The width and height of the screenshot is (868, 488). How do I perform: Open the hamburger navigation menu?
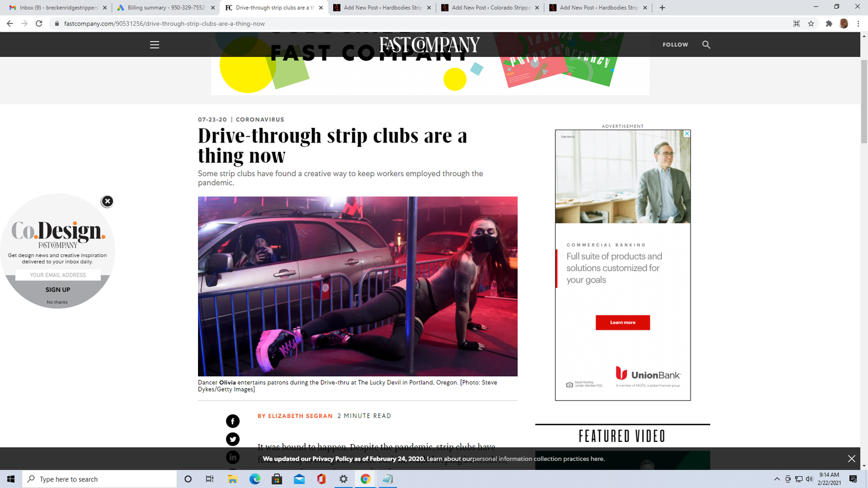click(x=155, y=45)
